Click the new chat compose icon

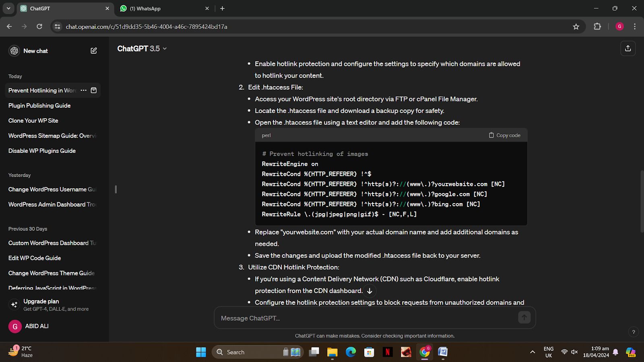click(94, 51)
